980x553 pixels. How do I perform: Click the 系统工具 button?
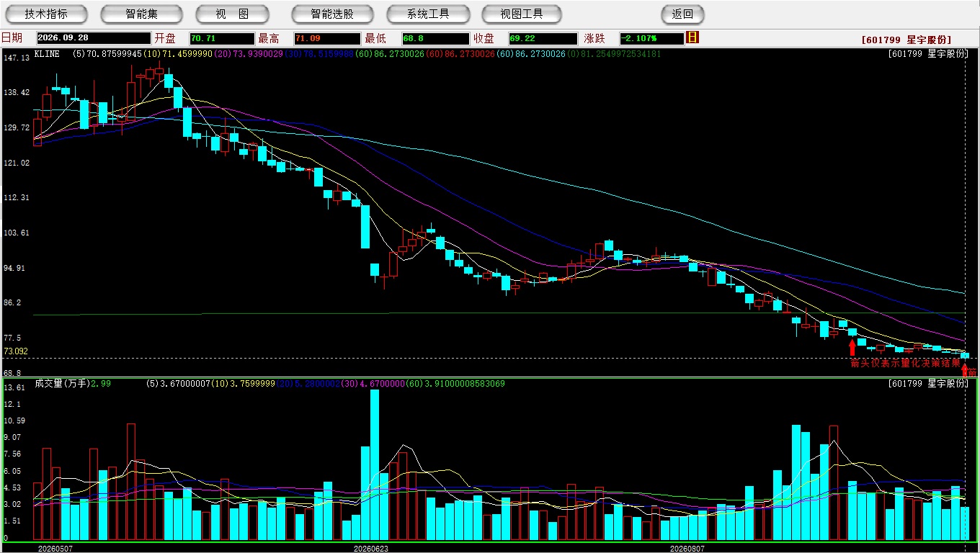click(428, 14)
